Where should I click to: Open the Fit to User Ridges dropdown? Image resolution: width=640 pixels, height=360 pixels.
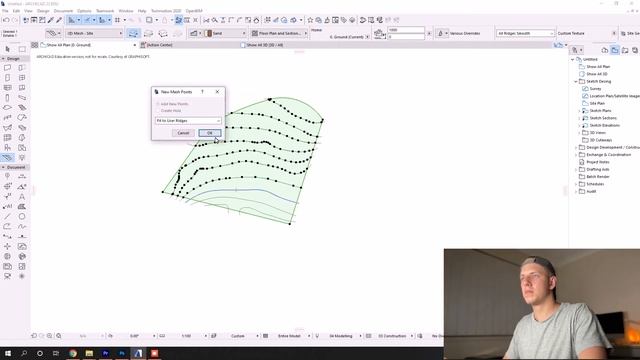188,121
